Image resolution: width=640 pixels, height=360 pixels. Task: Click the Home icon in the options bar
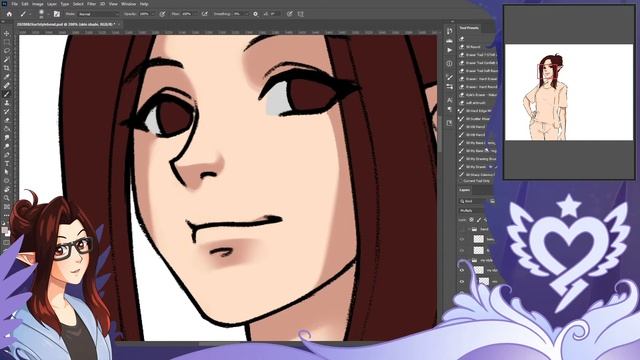[x=9, y=14]
